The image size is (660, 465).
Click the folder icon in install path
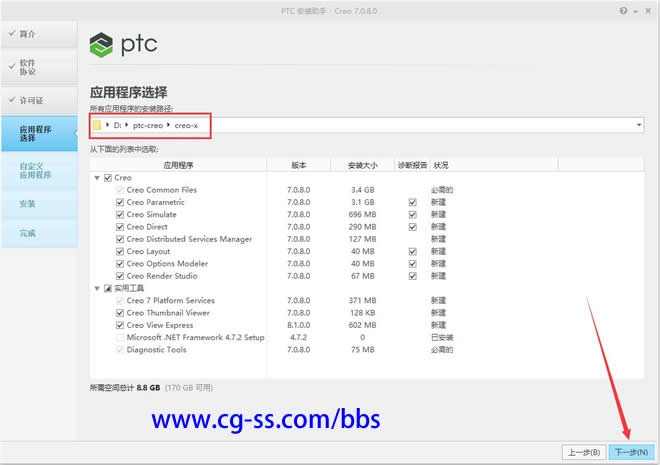[x=97, y=125]
